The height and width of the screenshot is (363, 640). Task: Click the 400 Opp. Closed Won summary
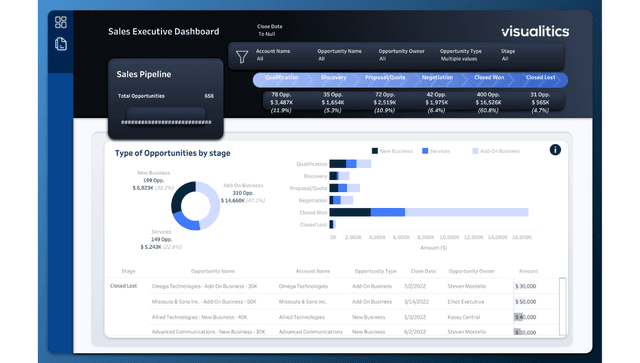click(488, 102)
